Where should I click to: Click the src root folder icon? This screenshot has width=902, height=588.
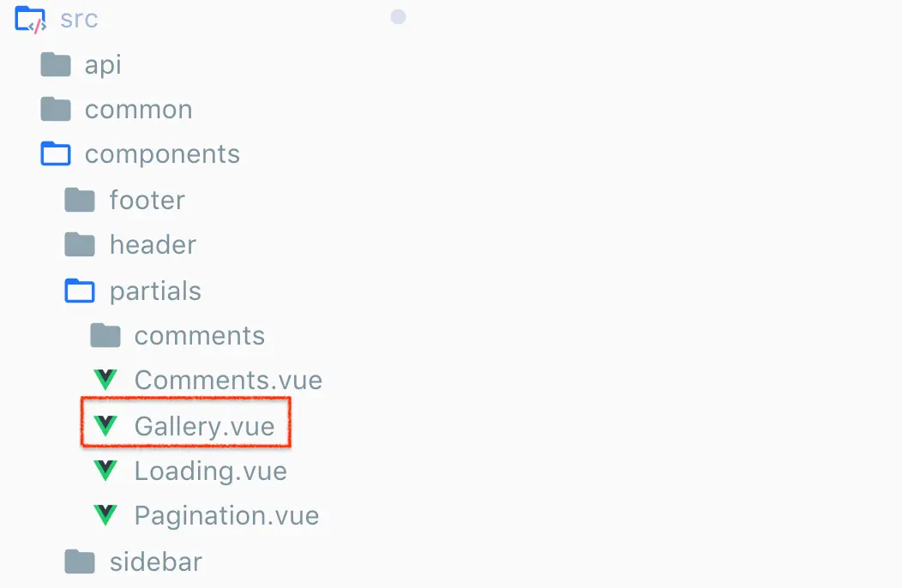(x=31, y=20)
